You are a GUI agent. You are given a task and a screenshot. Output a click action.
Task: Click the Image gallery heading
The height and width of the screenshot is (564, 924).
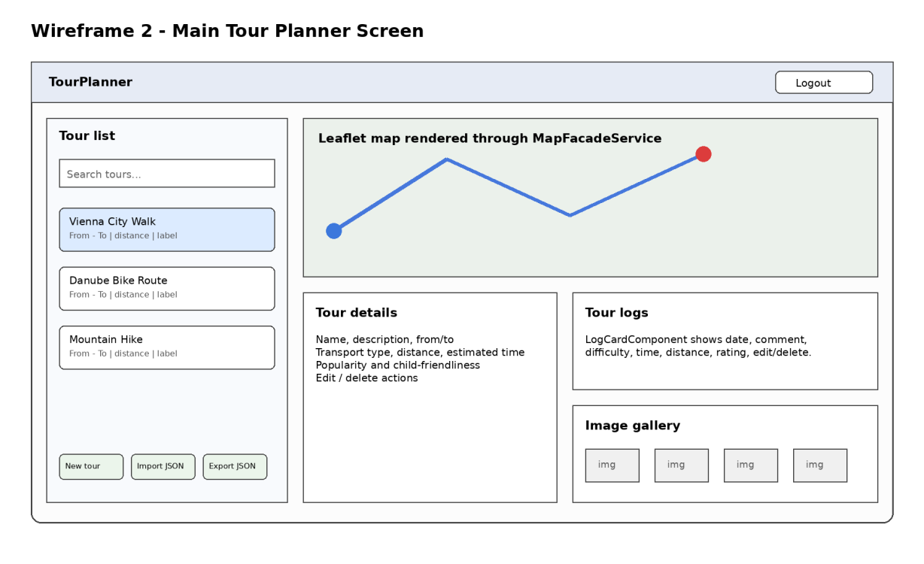(x=633, y=426)
